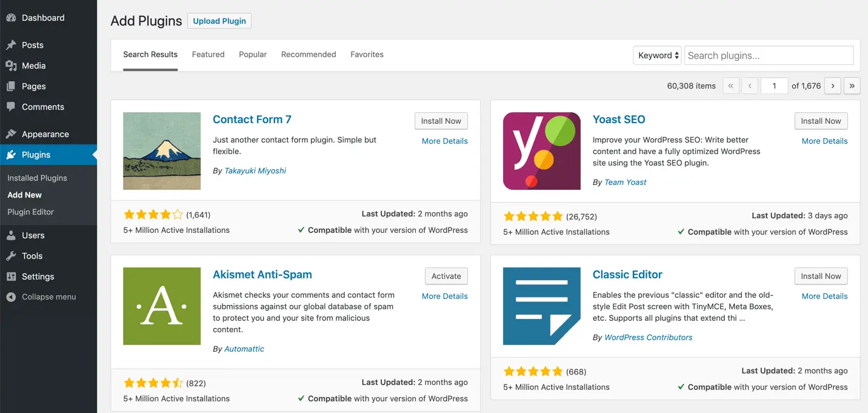The width and height of the screenshot is (868, 413).
Task: Switch to the Featured tab
Action: coord(208,55)
